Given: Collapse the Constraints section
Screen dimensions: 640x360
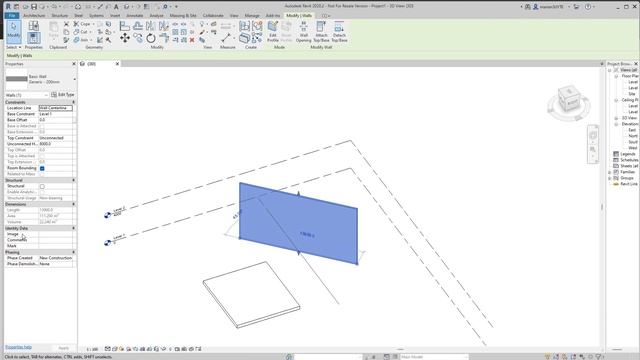Looking at the screenshot, I should point(73,102).
